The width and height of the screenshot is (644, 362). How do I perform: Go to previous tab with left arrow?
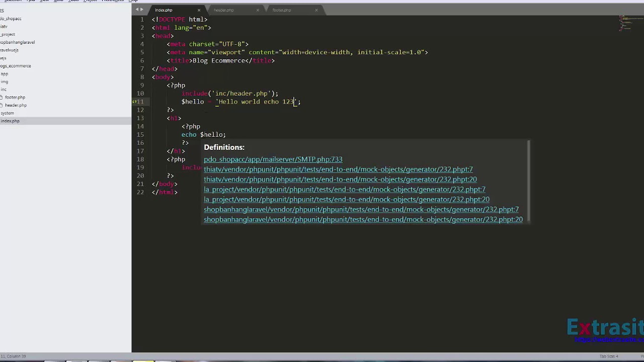137,10
